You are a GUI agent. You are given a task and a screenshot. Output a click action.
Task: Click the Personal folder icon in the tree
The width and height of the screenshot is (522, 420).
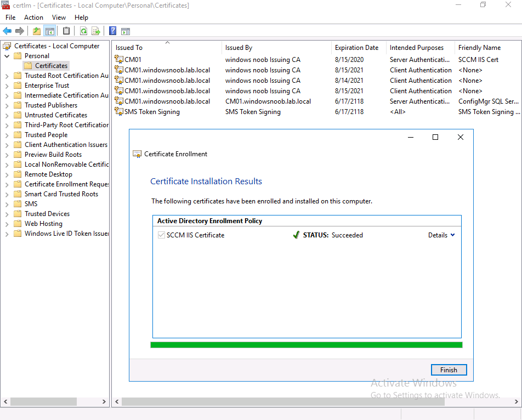pos(18,56)
